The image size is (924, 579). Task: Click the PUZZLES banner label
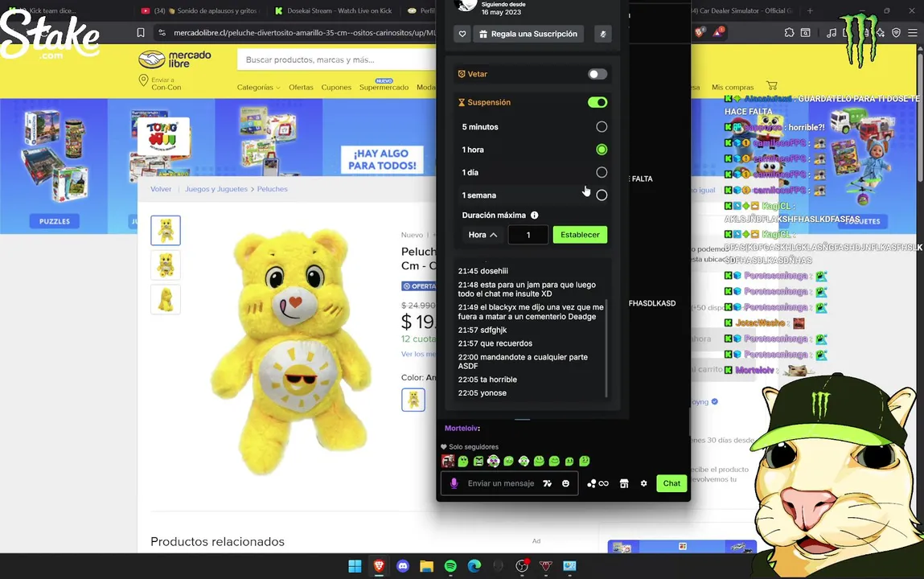(54, 221)
